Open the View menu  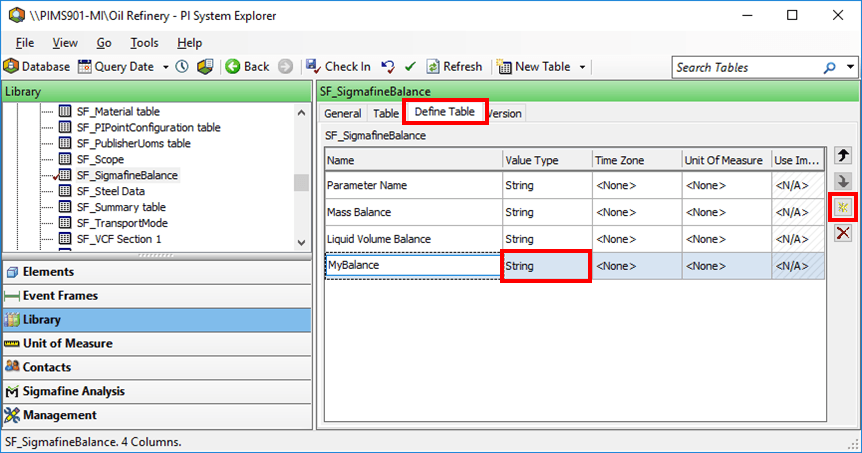[65, 43]
